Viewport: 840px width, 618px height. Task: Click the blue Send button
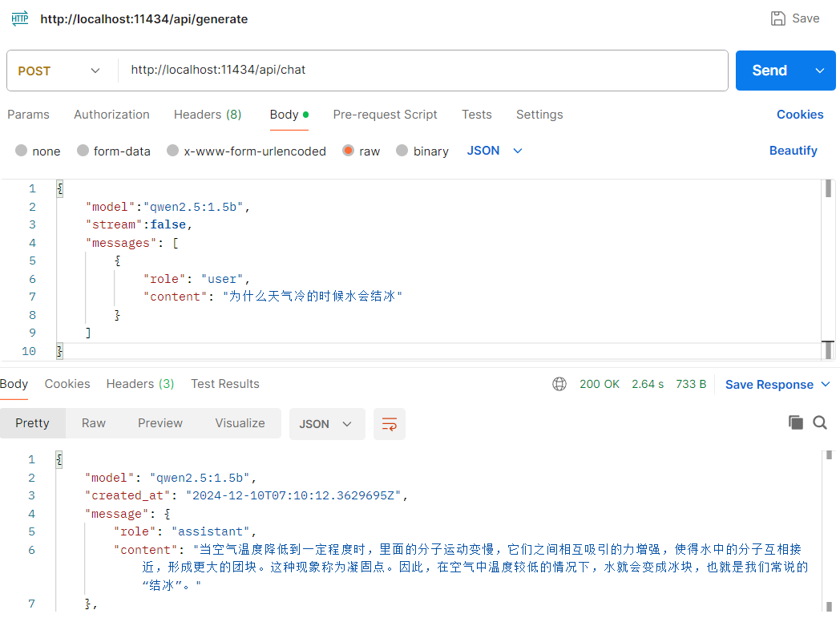pos(769,71)
